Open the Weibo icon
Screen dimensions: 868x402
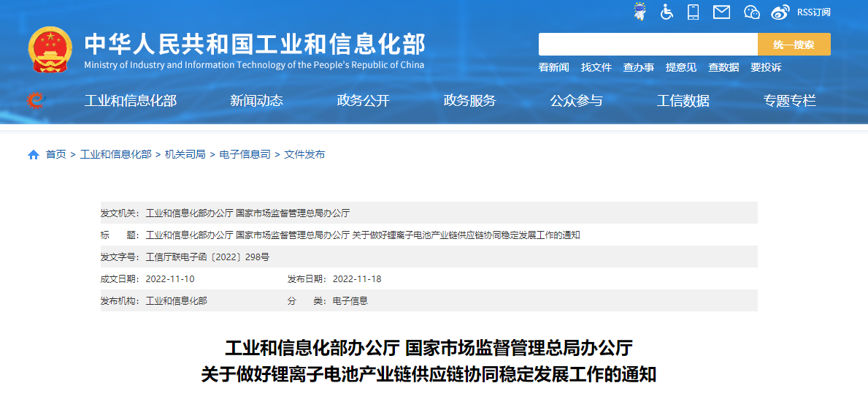[780, 12]
